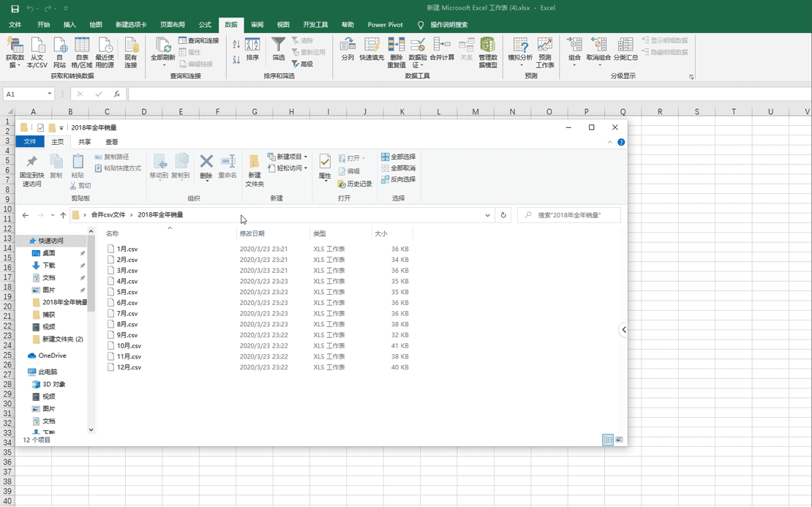812x507 pixels.
Task: Click Excel formula bar input
Action: click(470, 94)
